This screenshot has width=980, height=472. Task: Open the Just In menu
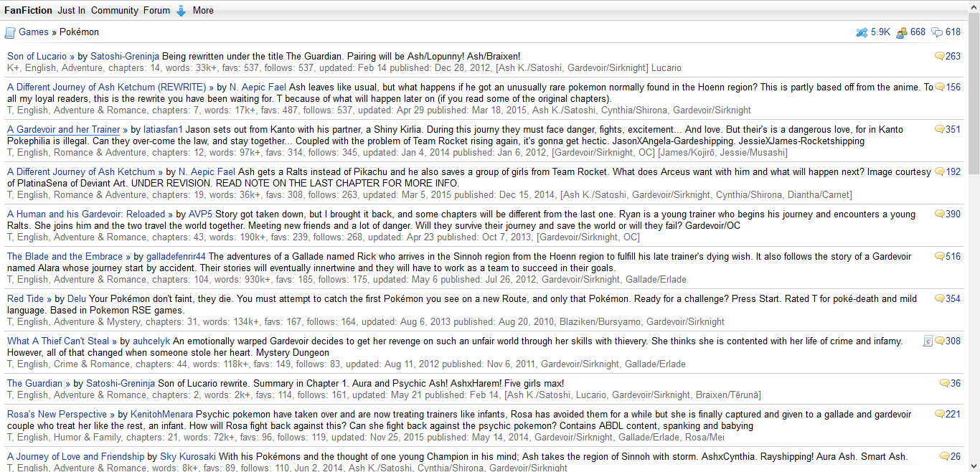(70, 10)
